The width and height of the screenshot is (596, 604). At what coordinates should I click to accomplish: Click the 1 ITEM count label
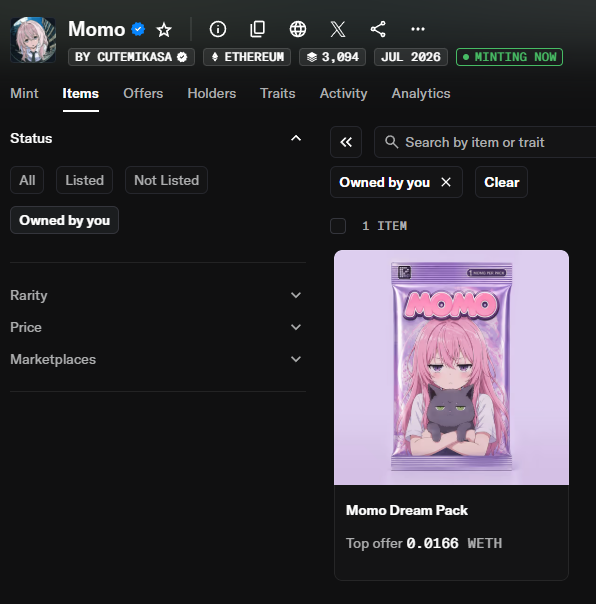pyautogui.click(x=384, y=226)
